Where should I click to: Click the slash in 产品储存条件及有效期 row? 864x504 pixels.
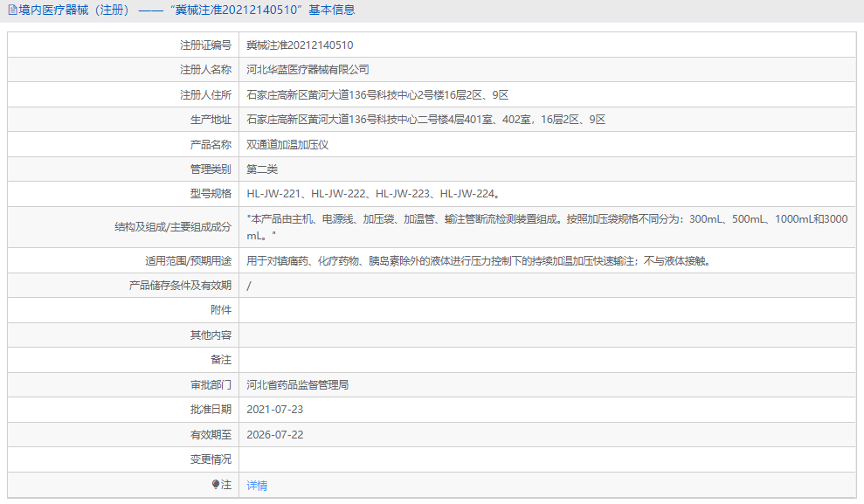247,284
